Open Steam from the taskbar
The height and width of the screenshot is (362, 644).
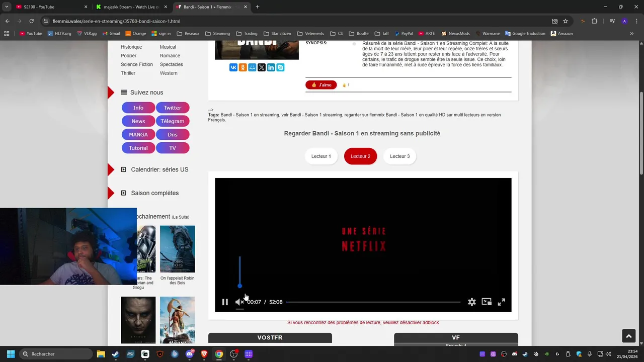115,354
